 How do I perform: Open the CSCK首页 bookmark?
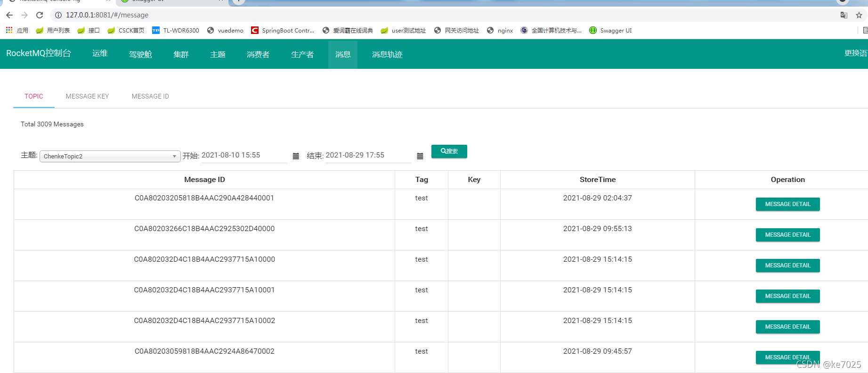[126, 30]
